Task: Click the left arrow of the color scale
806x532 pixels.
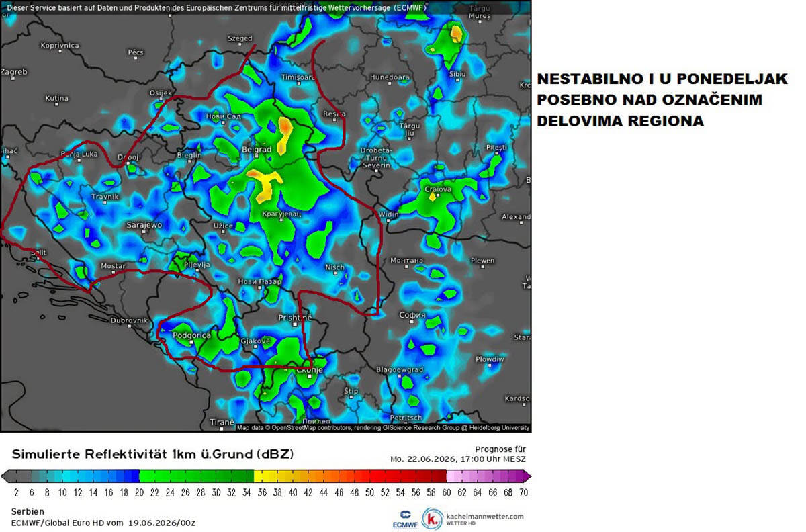Action: pos(5,476)
